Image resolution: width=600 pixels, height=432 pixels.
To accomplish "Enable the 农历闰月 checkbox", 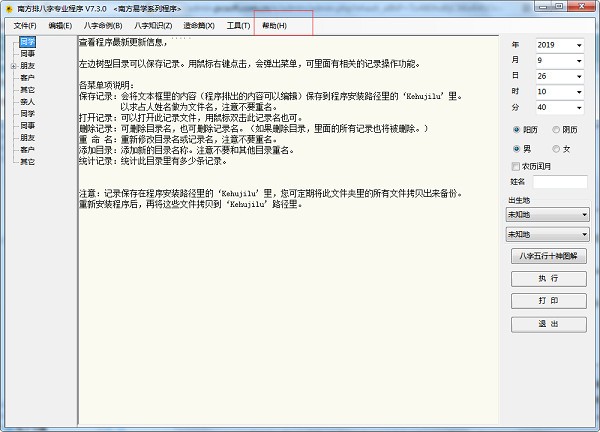I will [515, 166].
